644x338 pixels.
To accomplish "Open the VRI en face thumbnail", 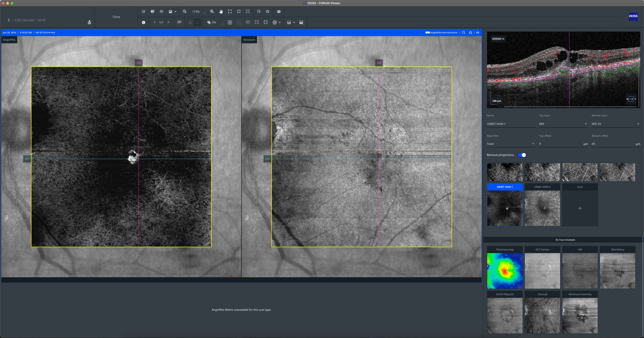I will click(x=580, y=268).
